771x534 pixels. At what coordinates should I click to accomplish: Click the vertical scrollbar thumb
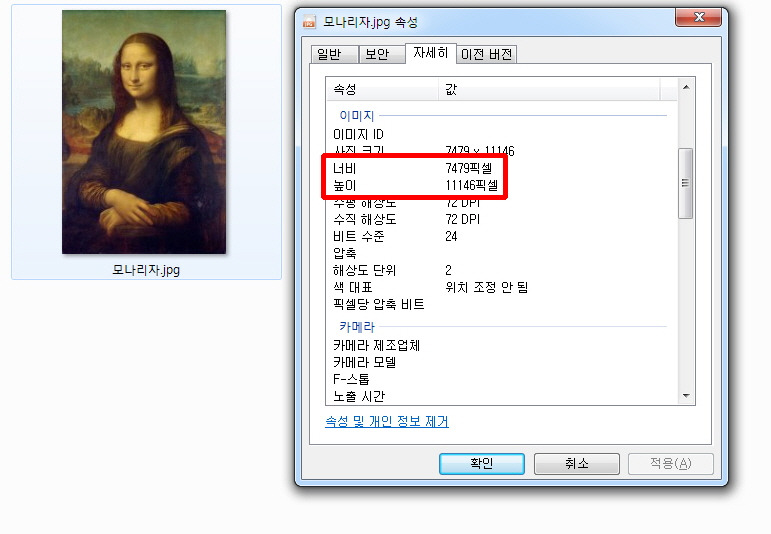click(x=685, y=183)
